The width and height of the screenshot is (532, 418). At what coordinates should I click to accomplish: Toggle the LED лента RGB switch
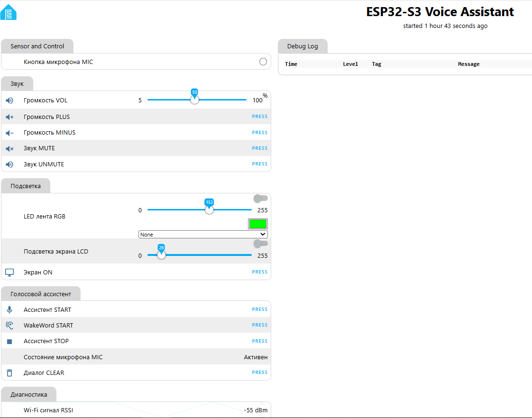pyautogui.click(x=261, y=198)
